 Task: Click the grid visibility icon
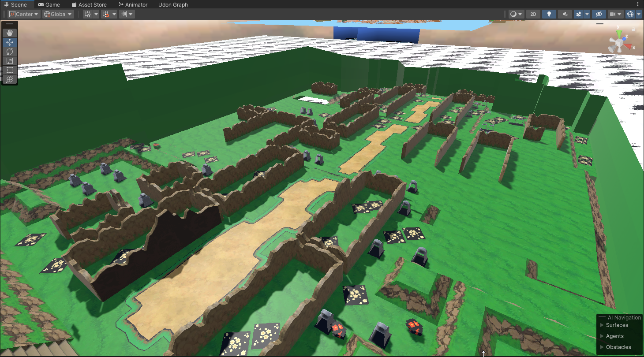click(x=88, y=14)
